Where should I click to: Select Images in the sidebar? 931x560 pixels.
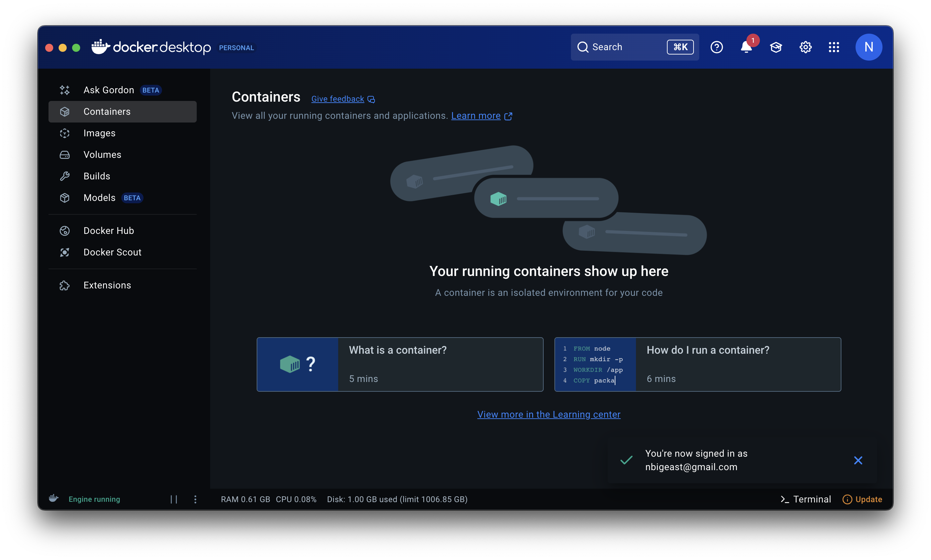(122, 133)
